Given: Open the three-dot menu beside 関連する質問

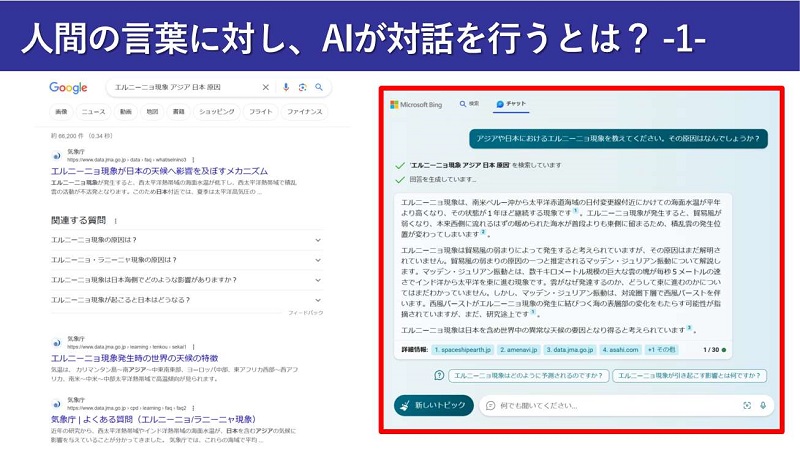Looking at the screenshot, I should coord(116,221).
